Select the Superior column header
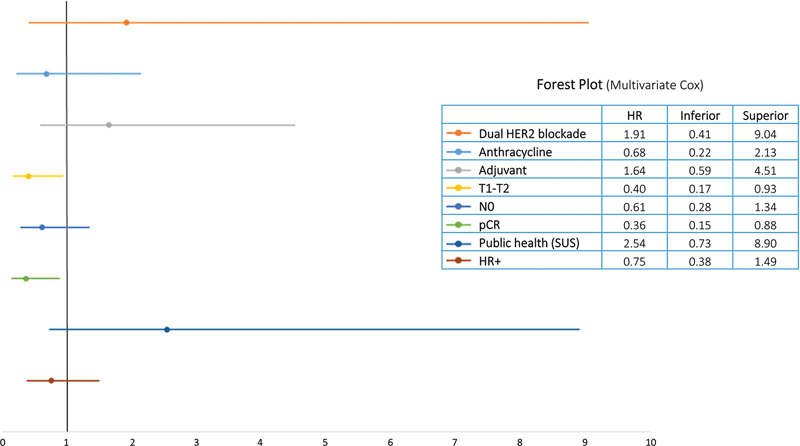This screenshot has height=446, width=800. (x=764, y=115)
